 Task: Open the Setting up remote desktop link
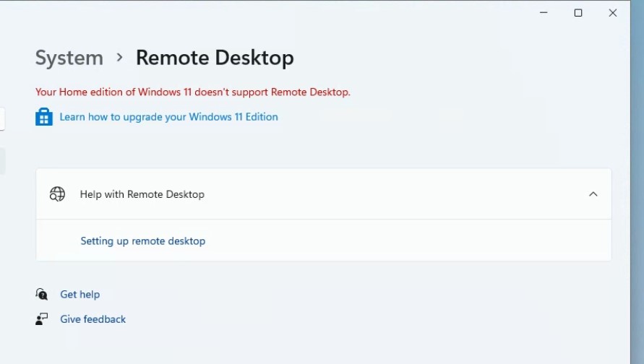click(143, 241)
